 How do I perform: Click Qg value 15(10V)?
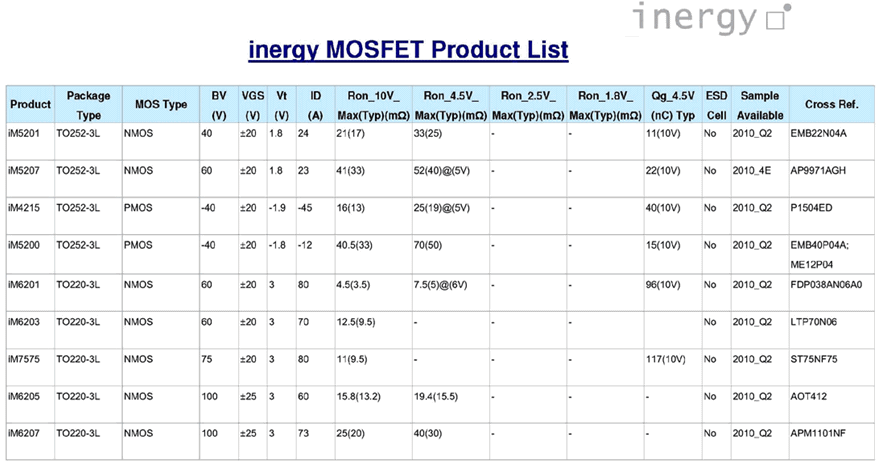[x=663, y=245]
